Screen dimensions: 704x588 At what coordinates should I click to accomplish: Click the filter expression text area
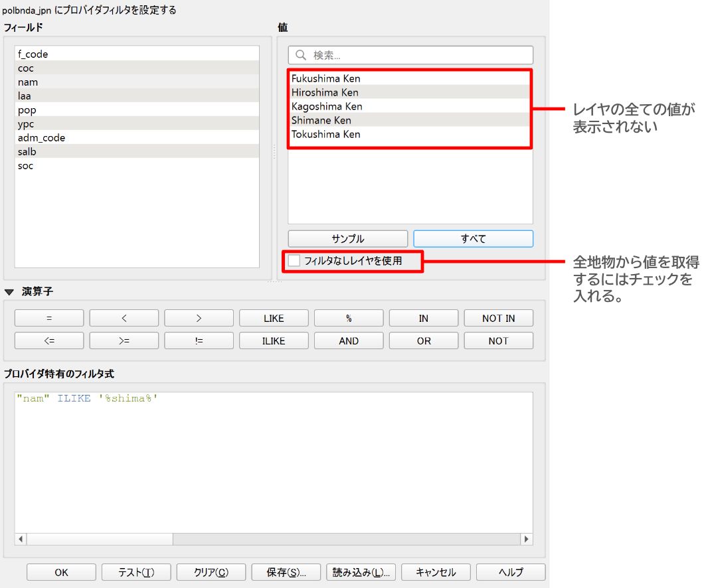[x=274, y=463]
